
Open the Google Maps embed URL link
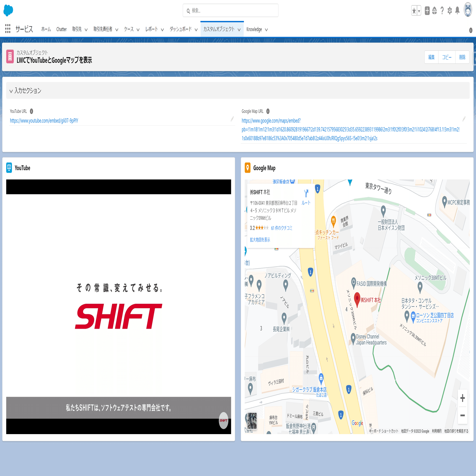pyautogui.click(x=351, y=129)
